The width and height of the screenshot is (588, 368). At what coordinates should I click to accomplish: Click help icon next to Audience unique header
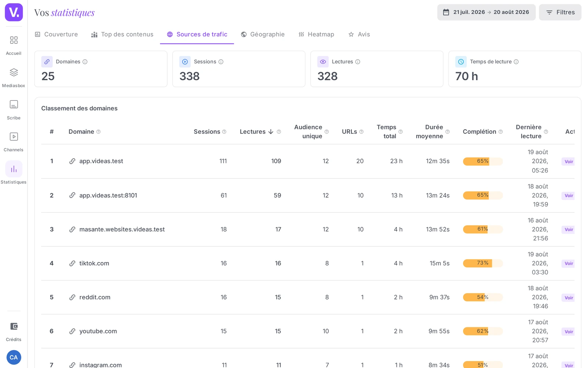326,132
